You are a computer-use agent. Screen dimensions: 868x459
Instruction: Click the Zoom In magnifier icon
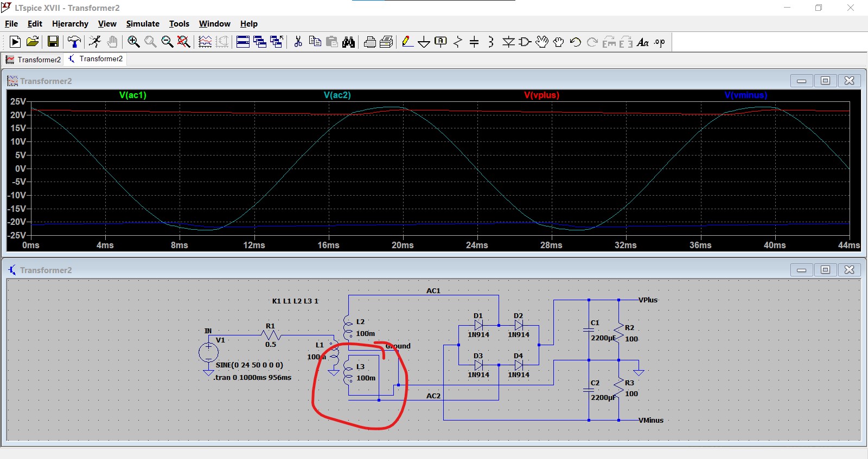133,42
